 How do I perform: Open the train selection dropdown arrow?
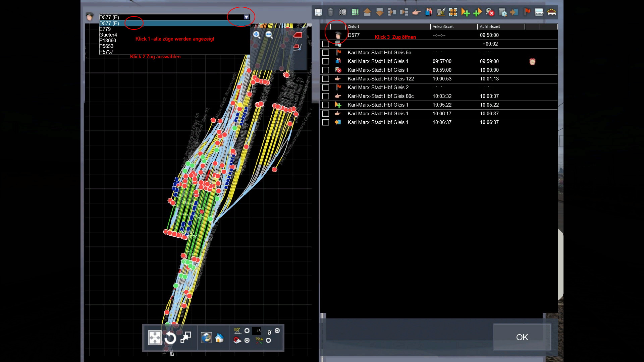[x=247, y=17]
